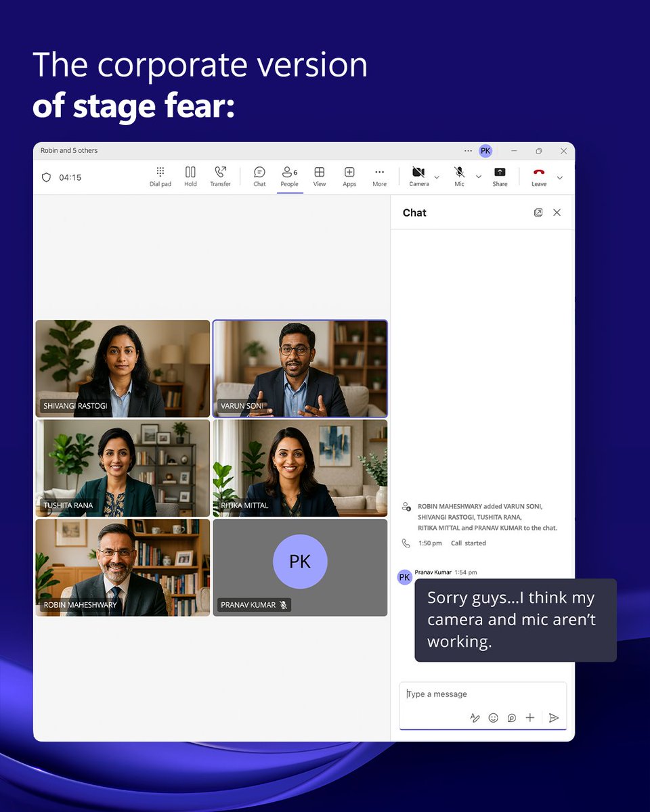Viewport: 650px width, 812px height.
Task: Click the Chat panel heading
Action: coord(414,212)
